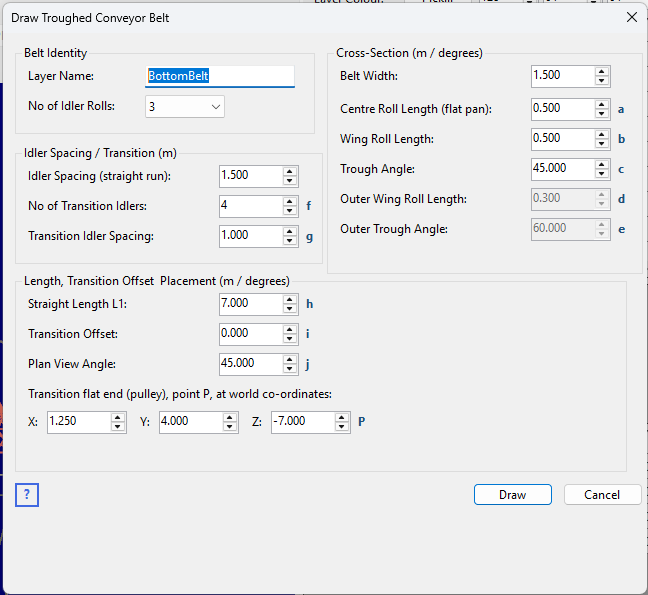Increase Transition Idler Spacing value
This screenshot has width=648, height=595.
tap(290, 231)
